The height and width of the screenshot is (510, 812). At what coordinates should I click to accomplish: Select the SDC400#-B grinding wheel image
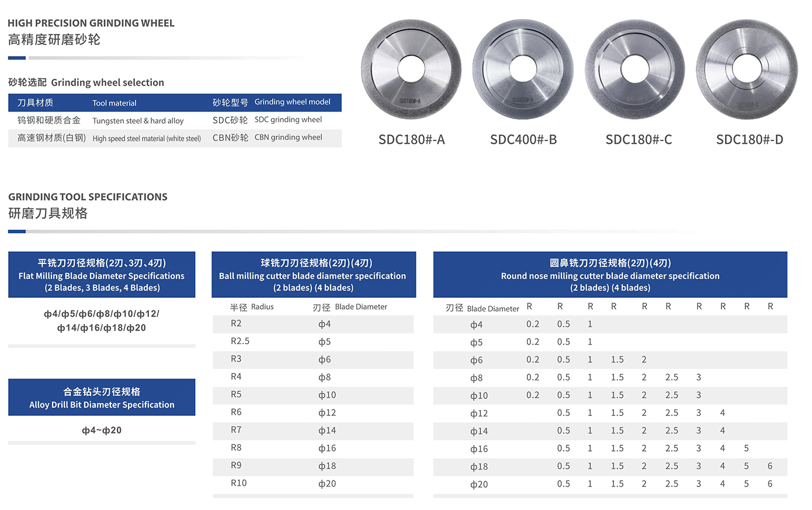523,69
